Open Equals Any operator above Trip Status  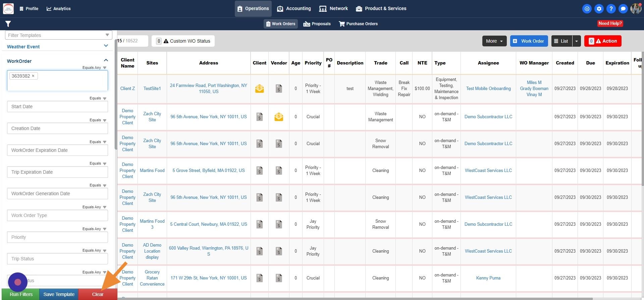94,250
